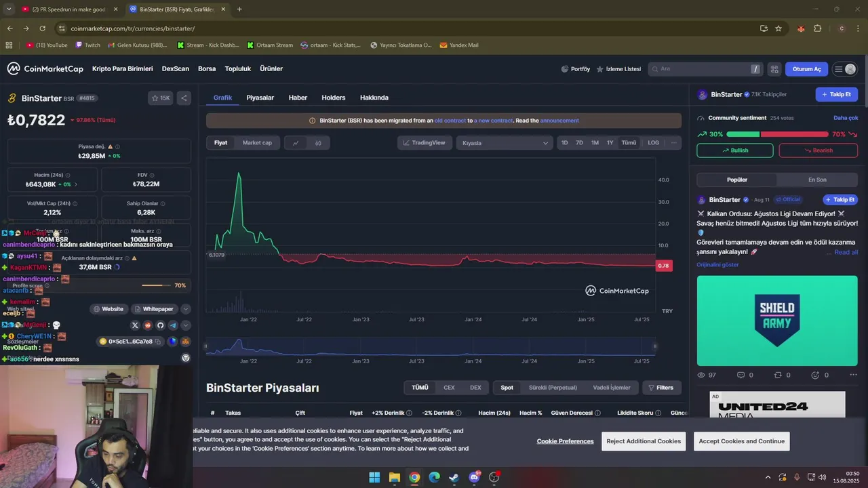Add BinStarter to watchlist via star icon

(x=161, y=98)
